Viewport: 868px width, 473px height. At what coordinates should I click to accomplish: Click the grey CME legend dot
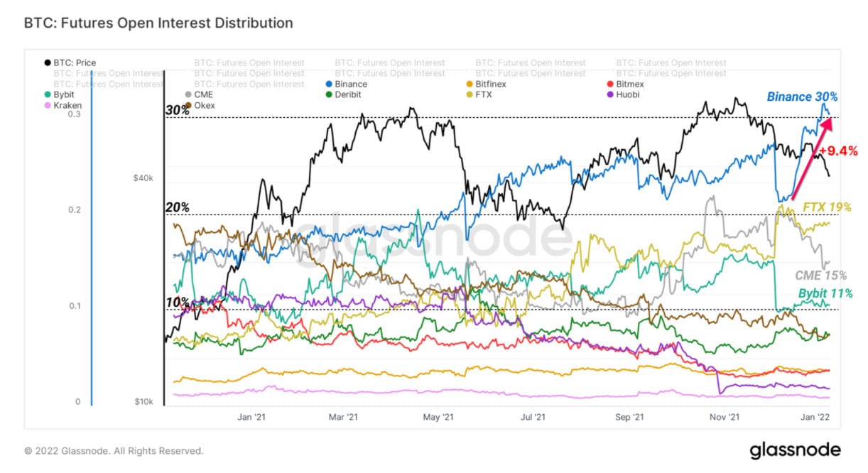click(x=188, y=94)
